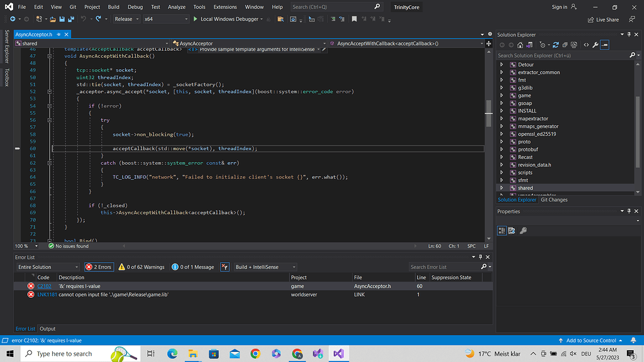
Task: Click the Home icon in Solution Explorer
Action: 520,45
